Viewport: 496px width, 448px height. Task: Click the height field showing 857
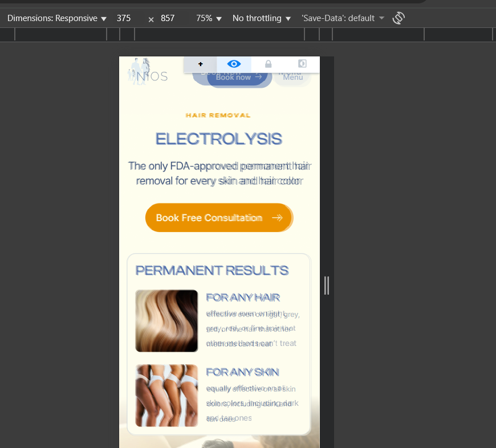coord(168,18)
